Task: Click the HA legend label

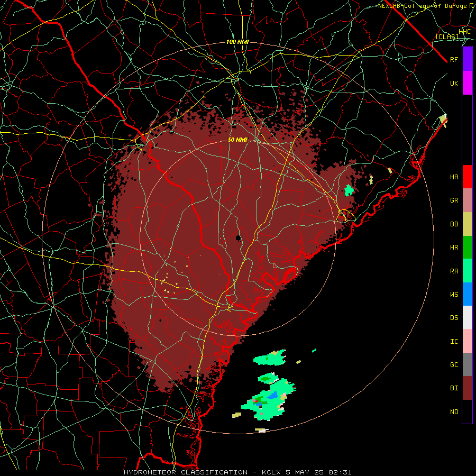Action: coord(454,177)
